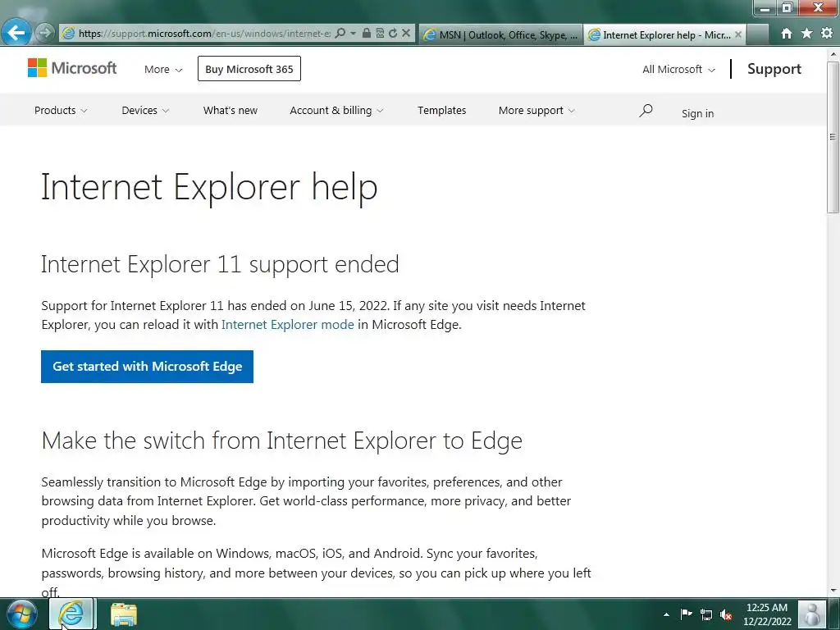Click the security lock icon in address bar

[x=367, y=33]
